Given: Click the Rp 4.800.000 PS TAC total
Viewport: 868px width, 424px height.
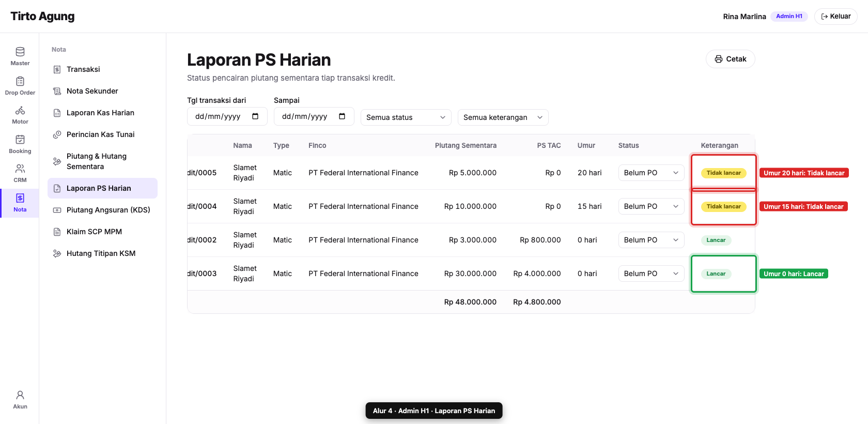Looking at the screenshot, I should tap(537, 302).
